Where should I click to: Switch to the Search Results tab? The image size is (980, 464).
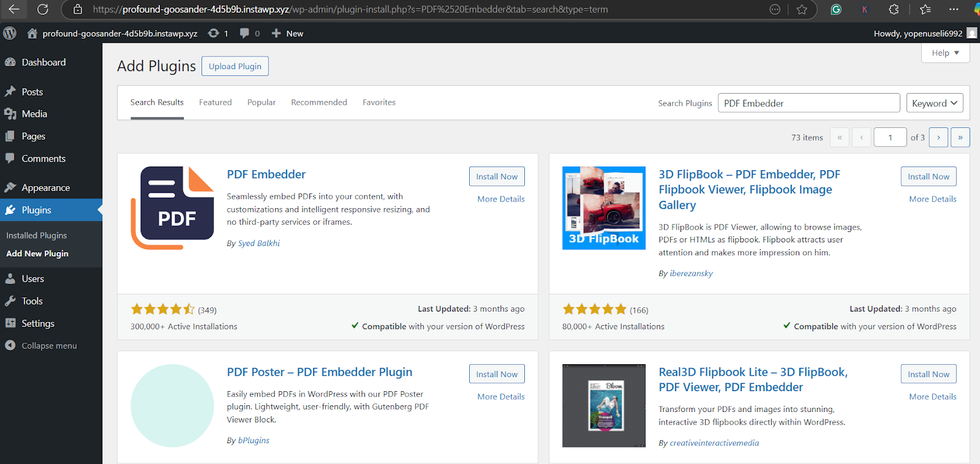[157, 102]
